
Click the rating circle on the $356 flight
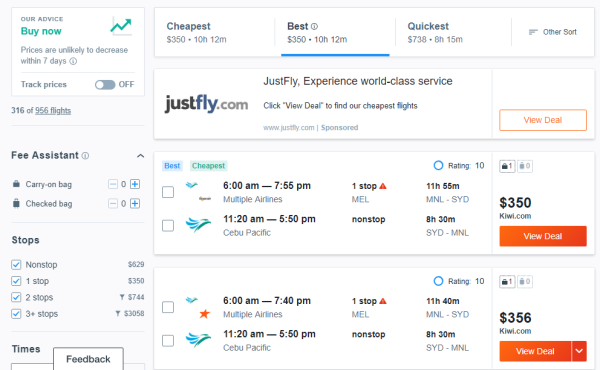(x=438, y=281)
